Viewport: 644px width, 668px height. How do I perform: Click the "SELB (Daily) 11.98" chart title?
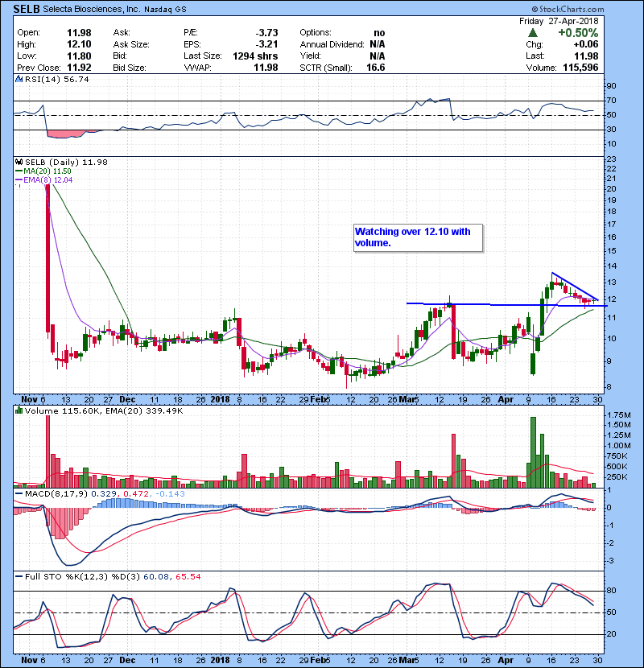66,163
